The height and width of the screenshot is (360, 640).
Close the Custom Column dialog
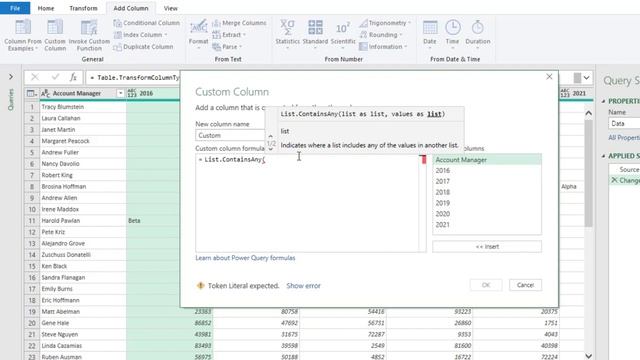point(549,77)
